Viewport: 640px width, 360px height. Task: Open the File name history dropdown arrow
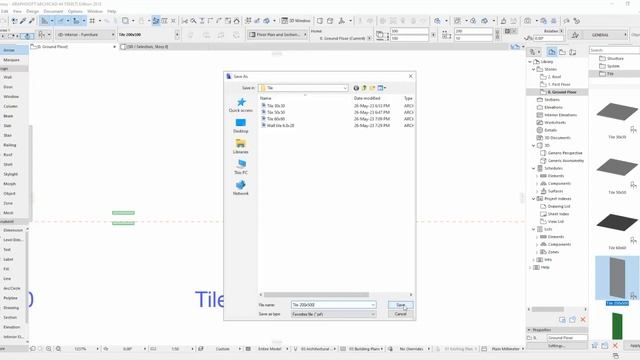coord(373,305)
